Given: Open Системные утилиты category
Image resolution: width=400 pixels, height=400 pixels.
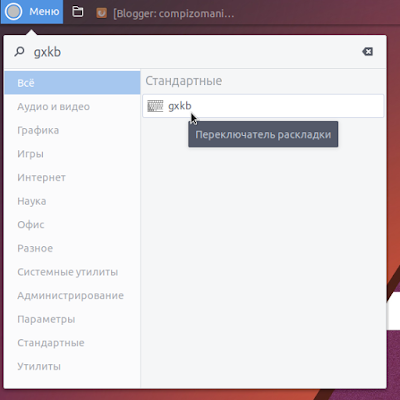Looking at the screenshot, I should pos(72,272).
